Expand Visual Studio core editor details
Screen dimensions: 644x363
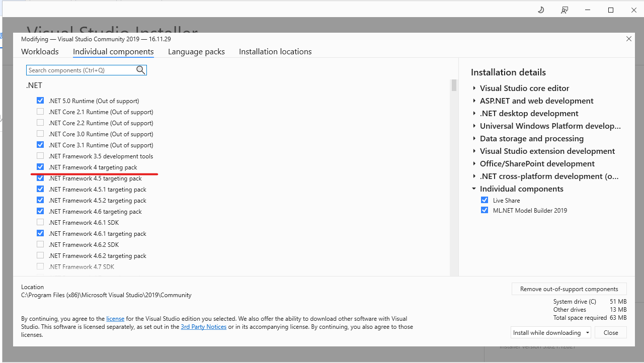474,88
